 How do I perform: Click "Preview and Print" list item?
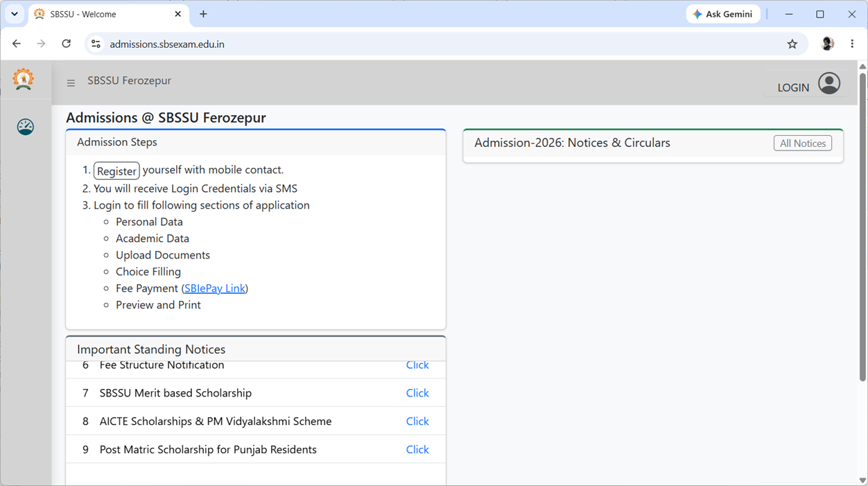tap(158, 305)
